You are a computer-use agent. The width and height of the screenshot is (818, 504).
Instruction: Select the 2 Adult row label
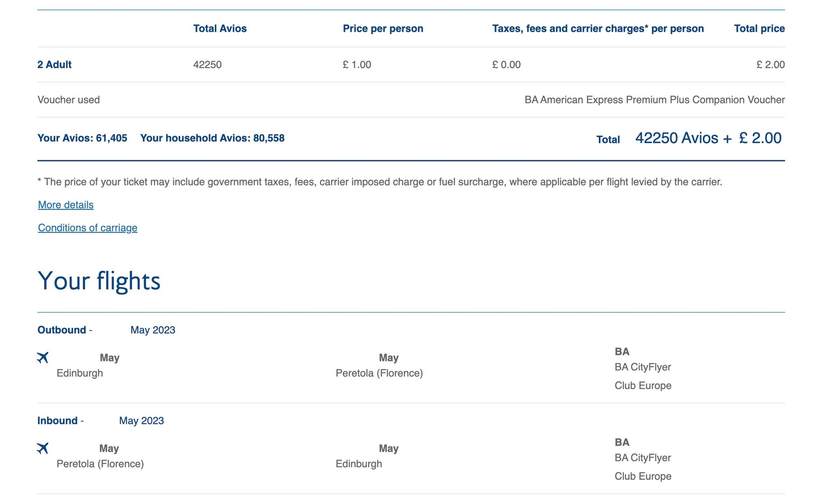54,65
